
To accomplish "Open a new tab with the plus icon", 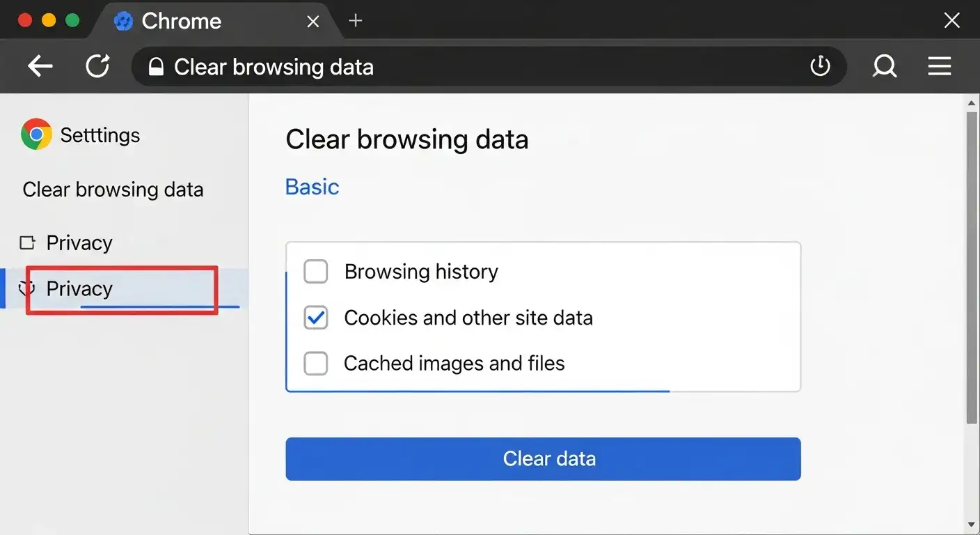I will [355, 20].
